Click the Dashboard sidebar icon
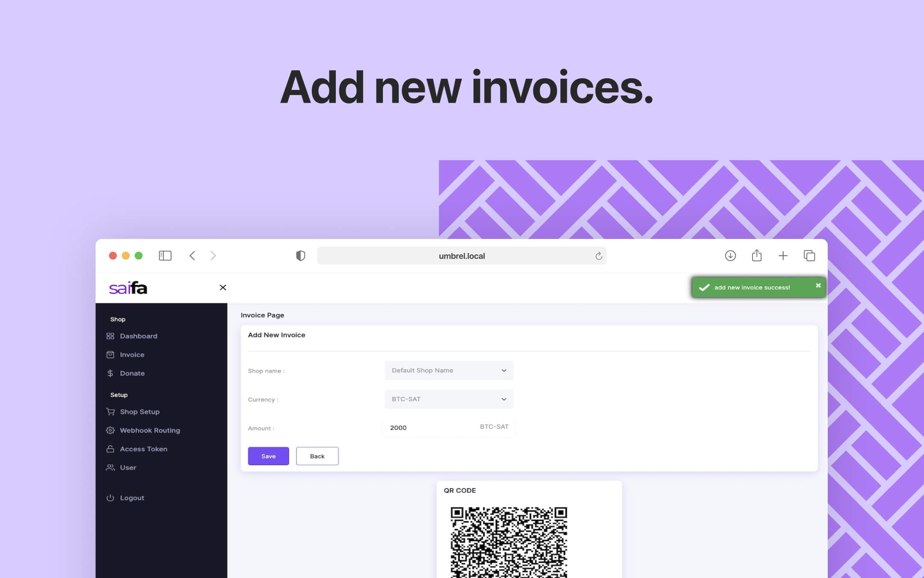This screenshot has height=578, width=924. pos(110,336)
